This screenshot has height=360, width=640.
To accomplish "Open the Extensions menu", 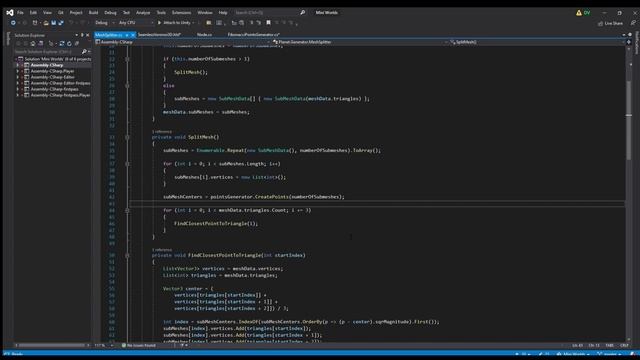I will pyautogui.click(x=181, y=13).
